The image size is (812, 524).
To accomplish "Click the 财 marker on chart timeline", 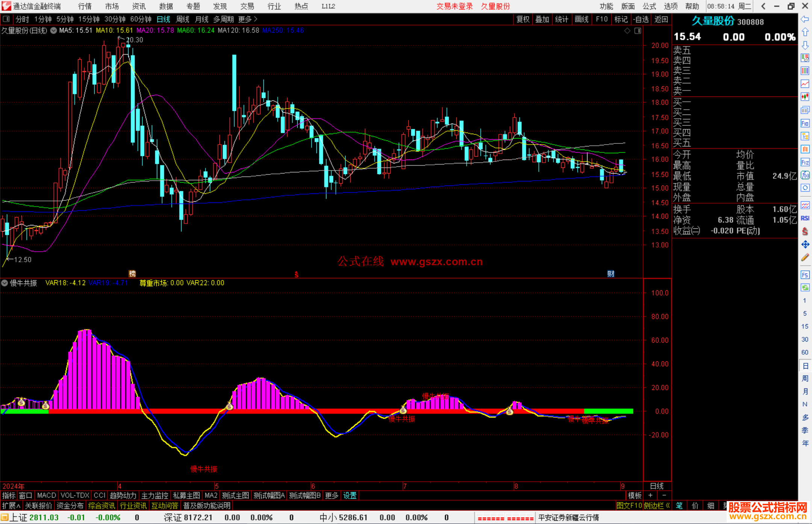I will tap(611, 274).
